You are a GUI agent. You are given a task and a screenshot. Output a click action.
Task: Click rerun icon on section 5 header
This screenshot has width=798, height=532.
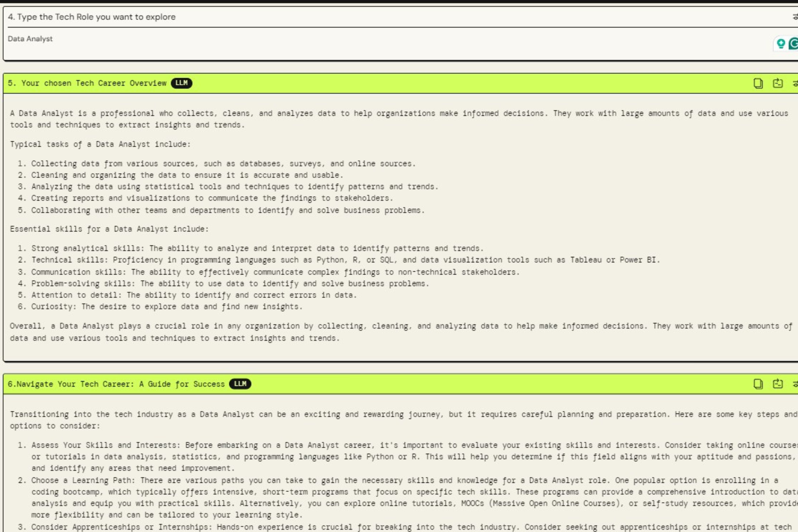pos(778,83)
